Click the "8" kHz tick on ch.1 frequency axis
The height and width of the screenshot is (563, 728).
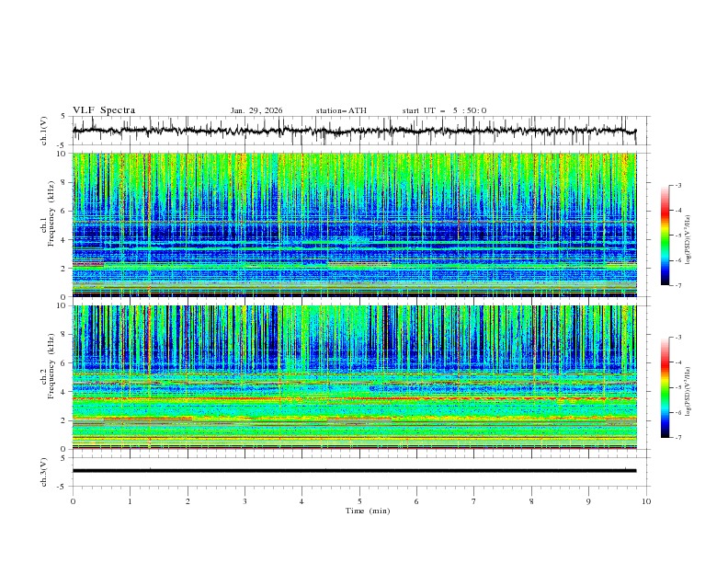pyautogui.click(x=65, y=182)
